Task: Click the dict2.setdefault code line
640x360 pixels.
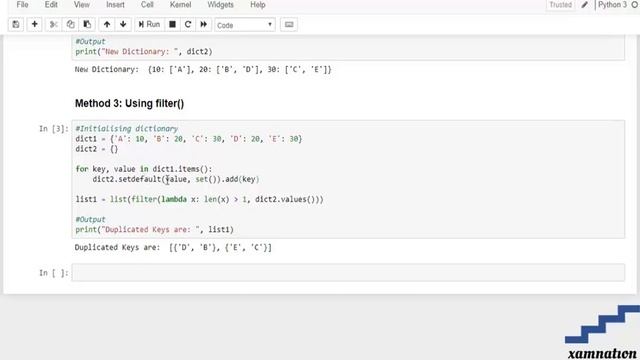Action: point(176,179)
